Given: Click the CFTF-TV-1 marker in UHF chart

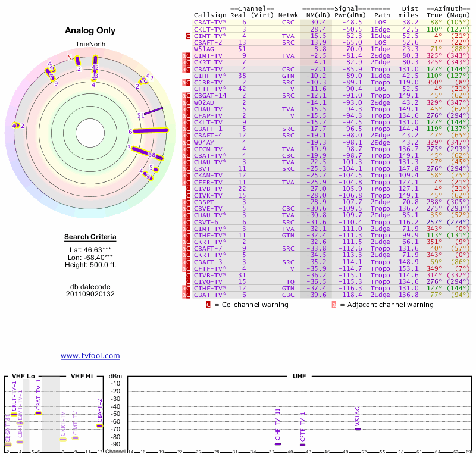Looking at the screenshot, I should [x=302, y=445].
